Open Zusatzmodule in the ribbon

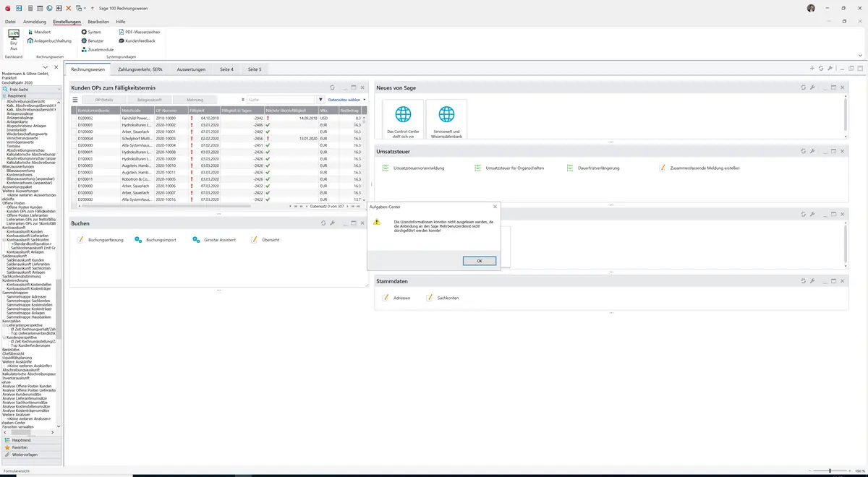97,49
